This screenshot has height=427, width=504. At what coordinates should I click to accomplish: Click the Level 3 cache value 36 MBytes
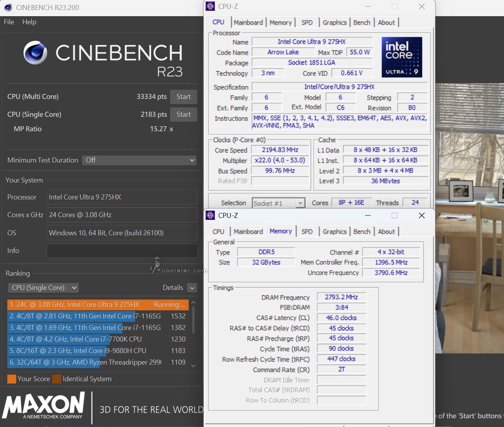(x=385, y=181)
